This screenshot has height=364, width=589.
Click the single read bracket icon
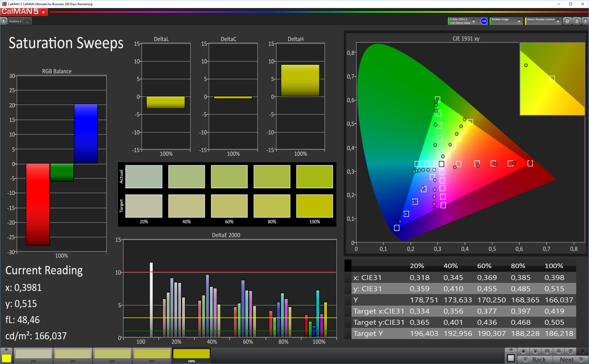547,351
